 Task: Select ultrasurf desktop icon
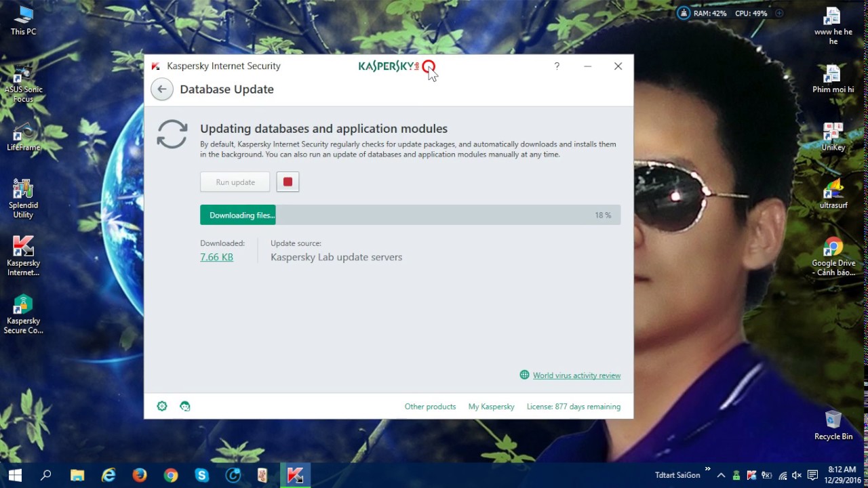pos(833,194)
